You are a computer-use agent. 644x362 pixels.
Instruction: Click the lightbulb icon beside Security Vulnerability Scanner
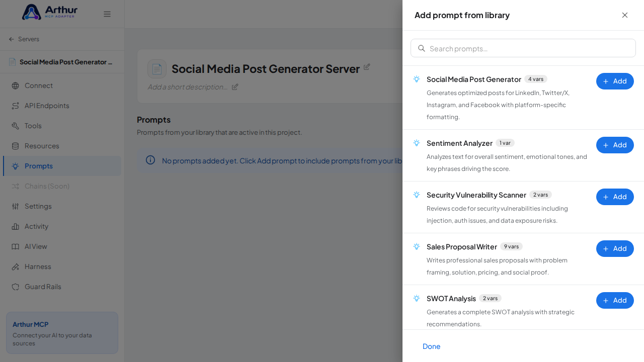pyautogui.click(x=417, y=195)
